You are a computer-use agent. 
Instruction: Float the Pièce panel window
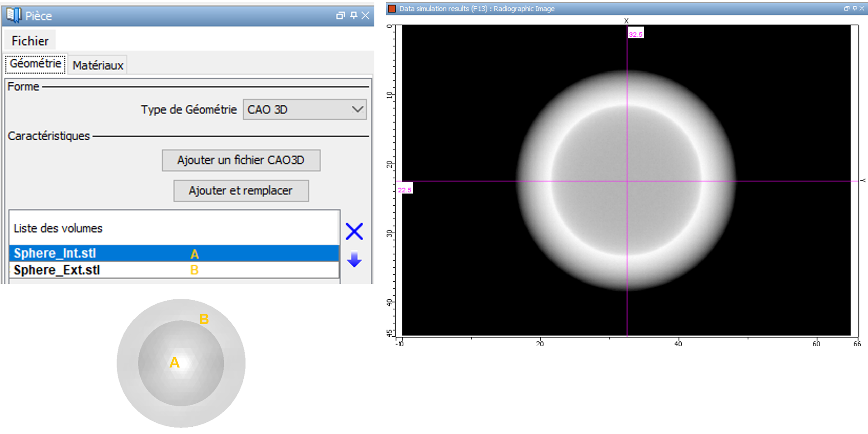(x=340, y=16)
